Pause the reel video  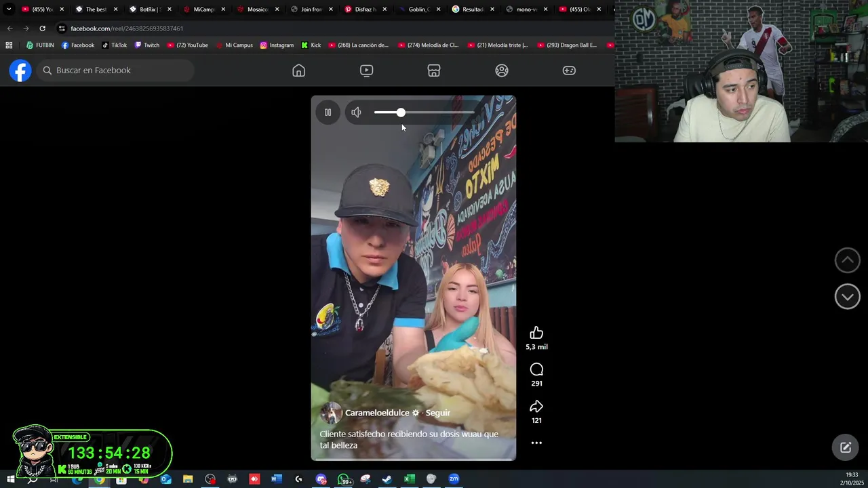(328, 113)
